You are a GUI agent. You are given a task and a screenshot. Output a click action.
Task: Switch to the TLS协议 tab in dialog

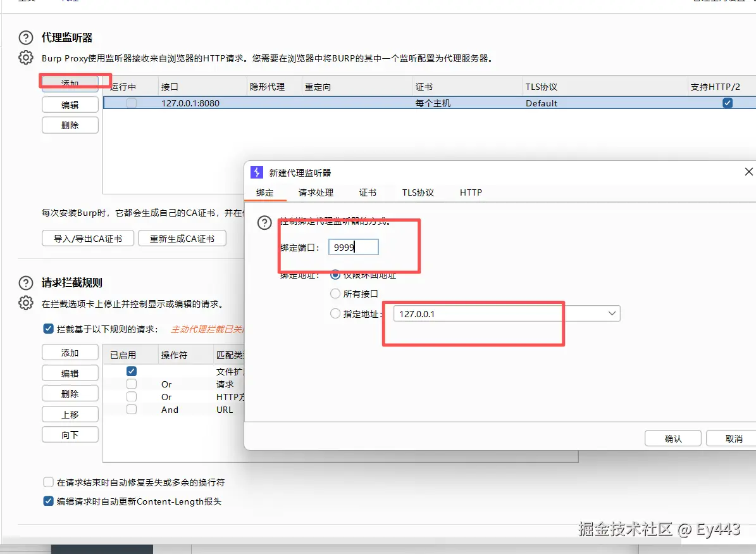[x=418, y=192]
